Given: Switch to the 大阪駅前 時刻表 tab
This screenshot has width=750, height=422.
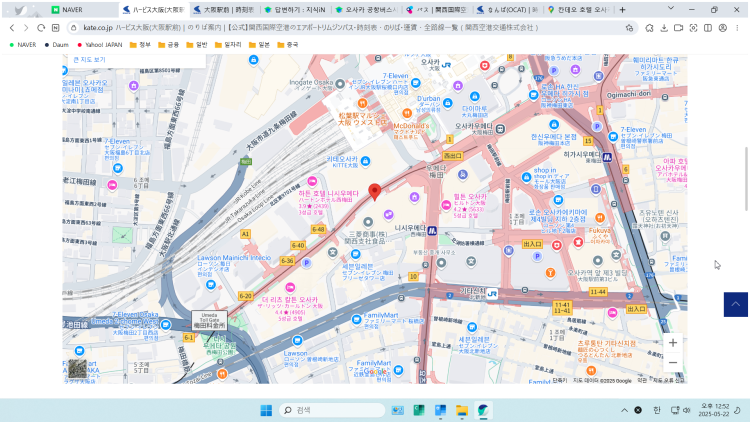Looking at the screenshot, I should click(225, 10).
